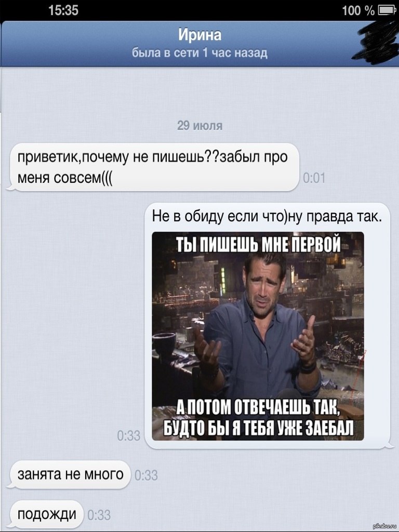Tap the 15:35 clock in status bar
This screenshot has height=532, width=399.
pyautogui.click(x=63, y=10)
